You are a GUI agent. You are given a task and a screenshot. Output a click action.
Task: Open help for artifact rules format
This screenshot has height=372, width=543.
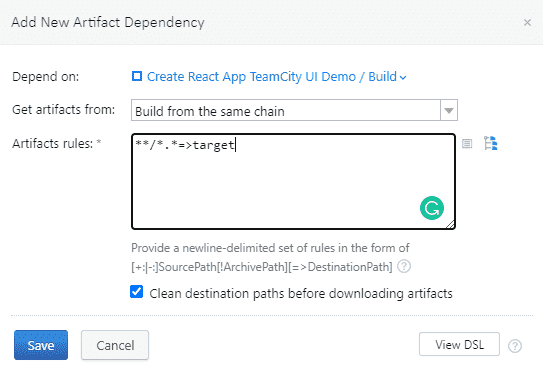pyautogui.click(x=404, y=267)
